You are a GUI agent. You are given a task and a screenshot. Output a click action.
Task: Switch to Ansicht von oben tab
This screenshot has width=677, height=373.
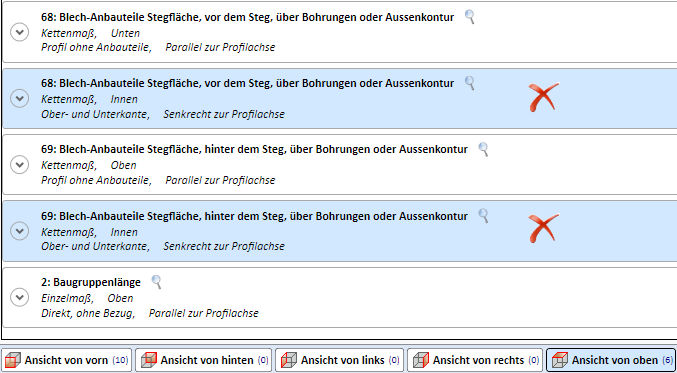[x=611, y=360]
